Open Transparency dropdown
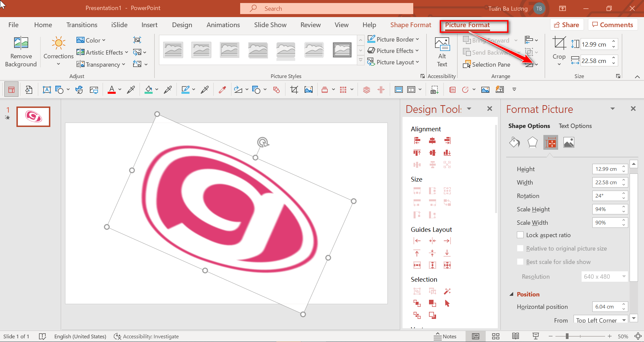644x342 pixels. tap(101, 64)
